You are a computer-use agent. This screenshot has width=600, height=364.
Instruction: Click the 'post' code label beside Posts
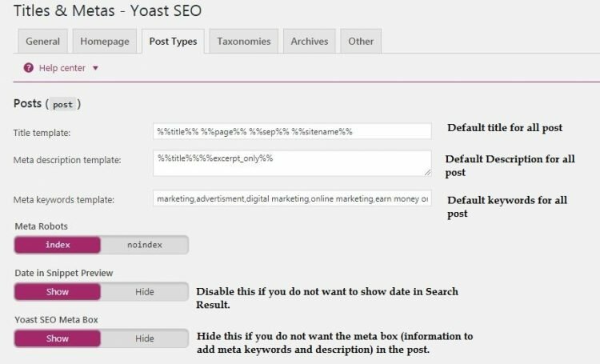(x=62, y=105)
